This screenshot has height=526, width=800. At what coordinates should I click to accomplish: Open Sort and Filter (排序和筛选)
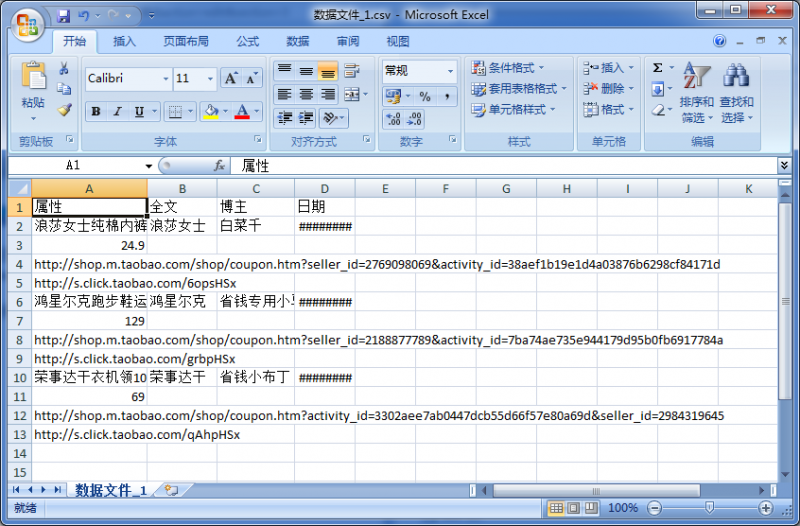point(696,93)
